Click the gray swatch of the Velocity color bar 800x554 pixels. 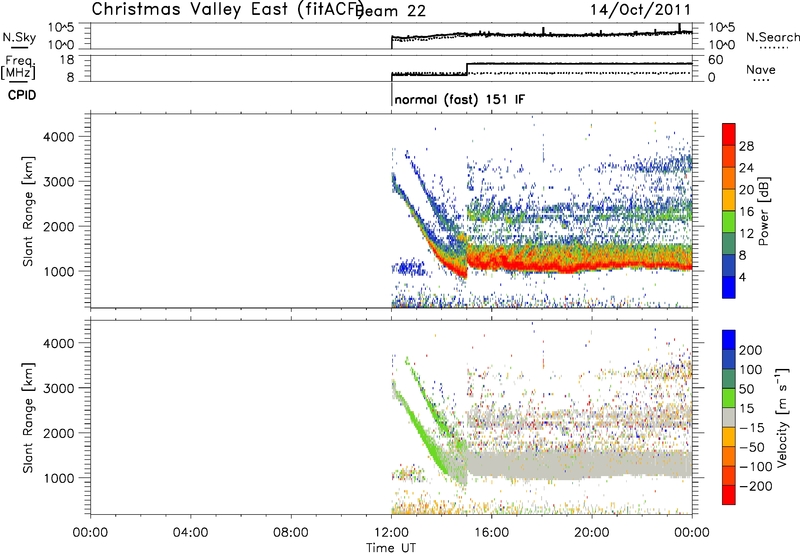pyautogui.click(x=729, y=417)
